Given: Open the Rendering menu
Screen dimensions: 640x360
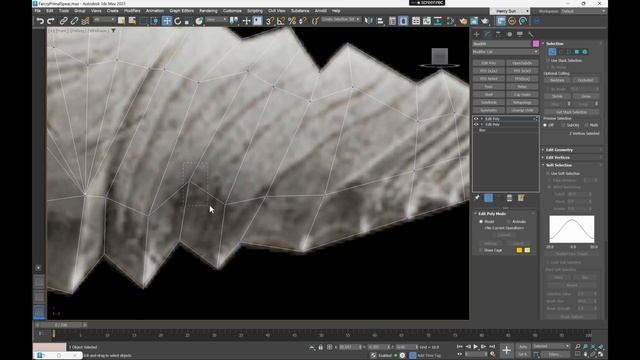Looking at the screenshot, I should 208,11.
